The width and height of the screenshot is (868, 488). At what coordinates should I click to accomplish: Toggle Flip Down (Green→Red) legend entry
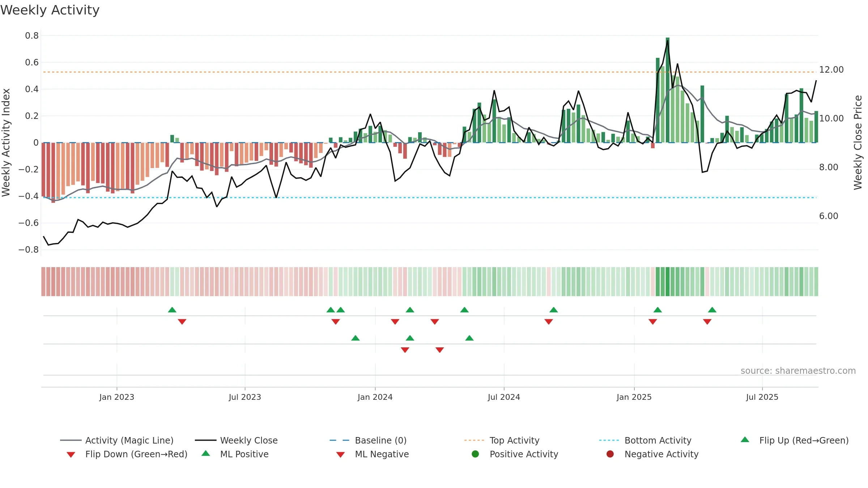pos(127,454)
